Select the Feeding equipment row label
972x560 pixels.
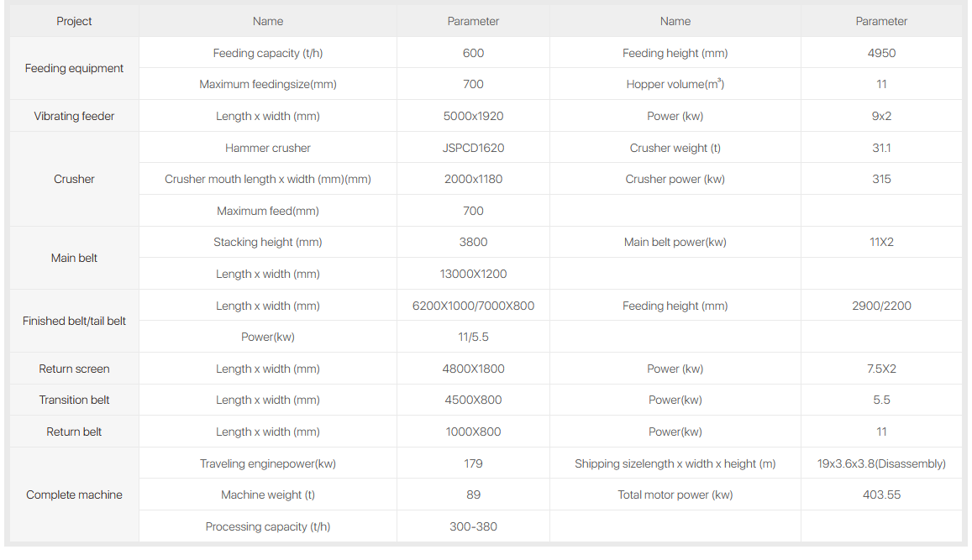[74, 68]
